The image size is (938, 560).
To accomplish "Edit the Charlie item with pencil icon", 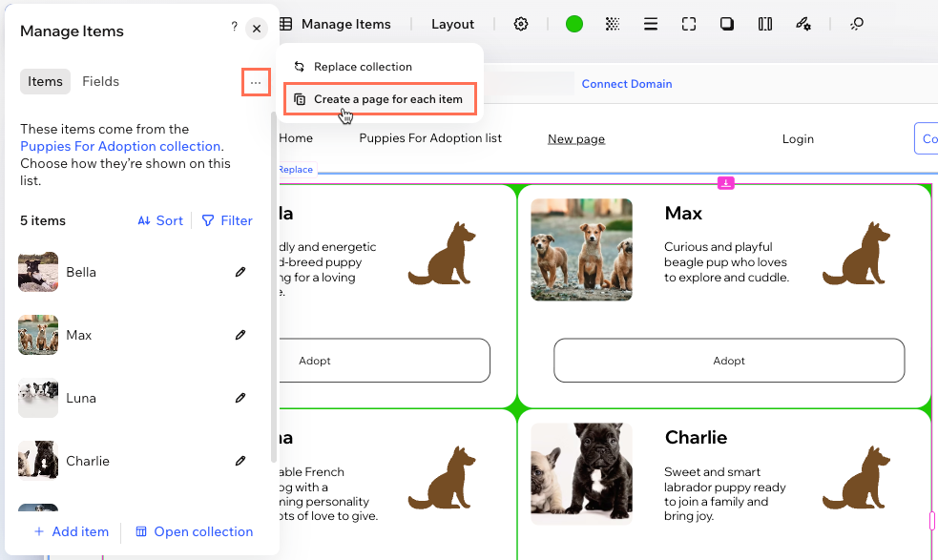I will click(x=240, y=462).
